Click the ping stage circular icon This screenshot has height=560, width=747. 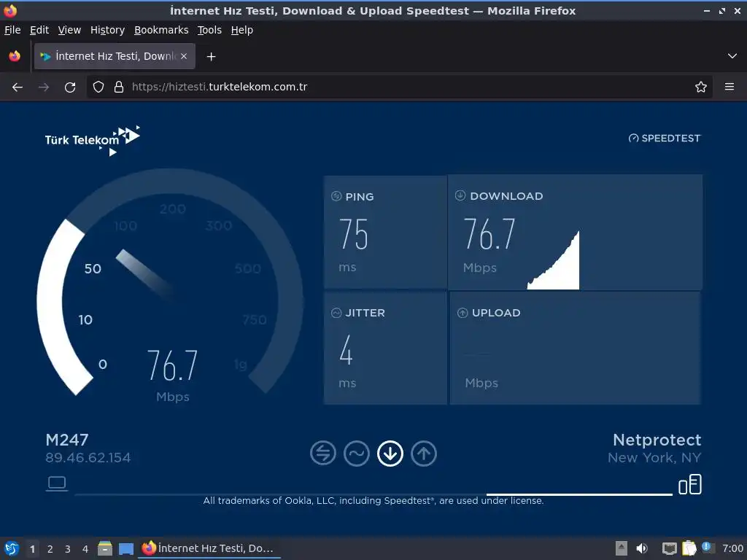coord(323,454)
